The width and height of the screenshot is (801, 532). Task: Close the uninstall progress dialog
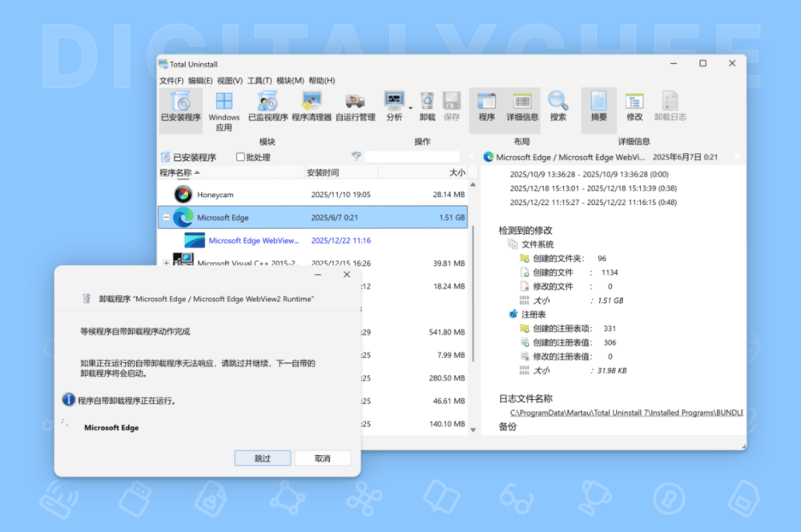coord(347,275)
